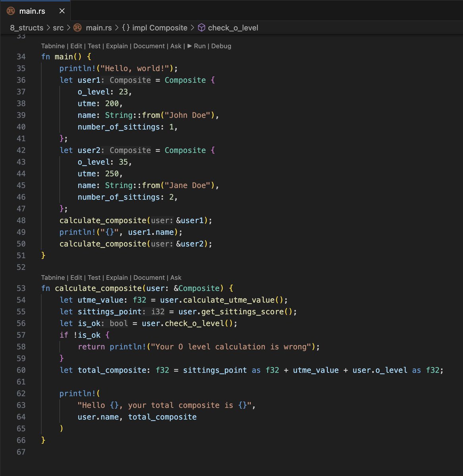
Task: Click "Jane Doe" string literal
Action: pos(187,185)
